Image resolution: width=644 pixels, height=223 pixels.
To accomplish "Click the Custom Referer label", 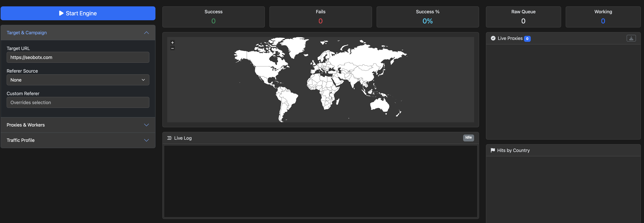I will 23,94.
